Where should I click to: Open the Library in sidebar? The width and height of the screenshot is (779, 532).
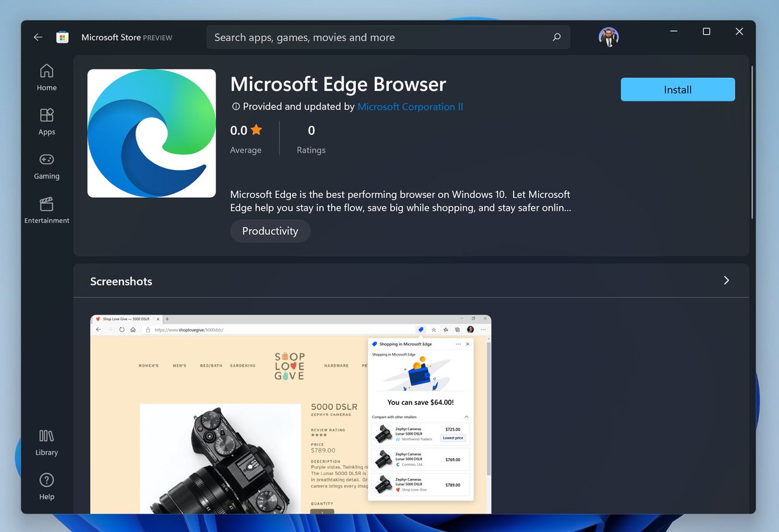pyautogui.click(x=47, y=442)
